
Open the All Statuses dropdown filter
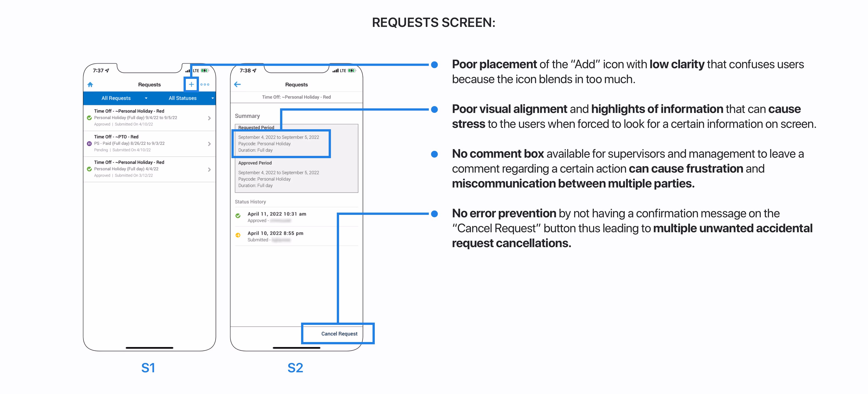point(191,98)
